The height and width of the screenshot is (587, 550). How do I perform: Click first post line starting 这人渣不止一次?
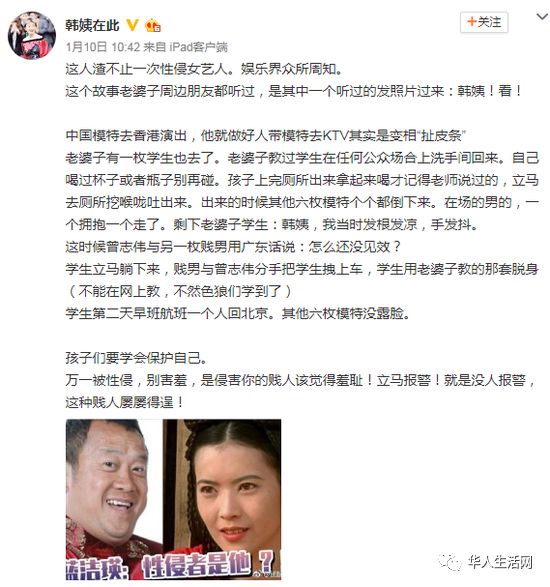203,69
